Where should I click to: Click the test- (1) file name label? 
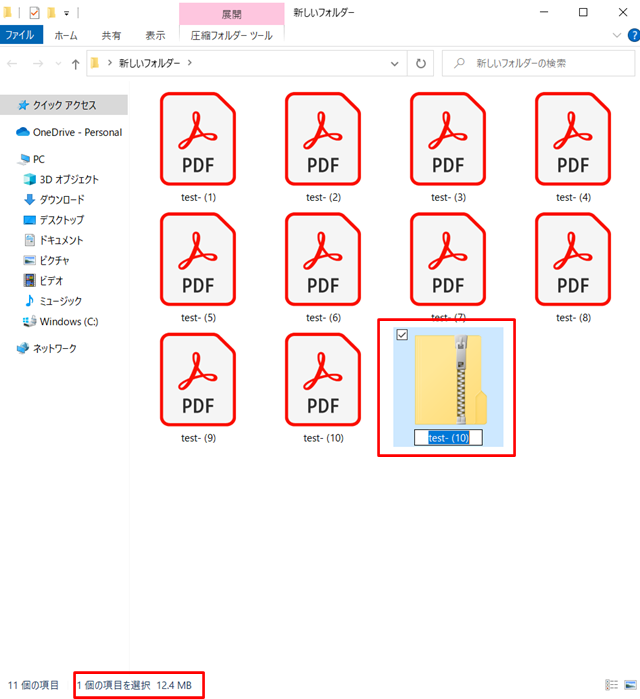pos(198,197)
